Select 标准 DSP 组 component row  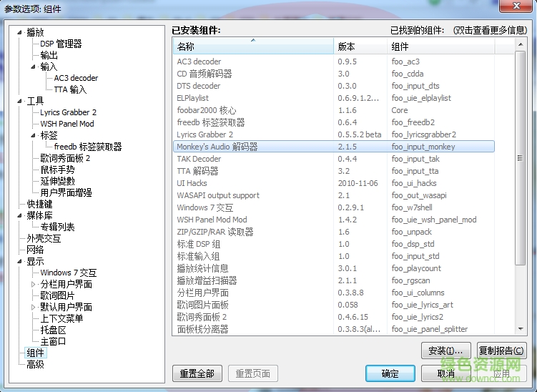point(334,244)
